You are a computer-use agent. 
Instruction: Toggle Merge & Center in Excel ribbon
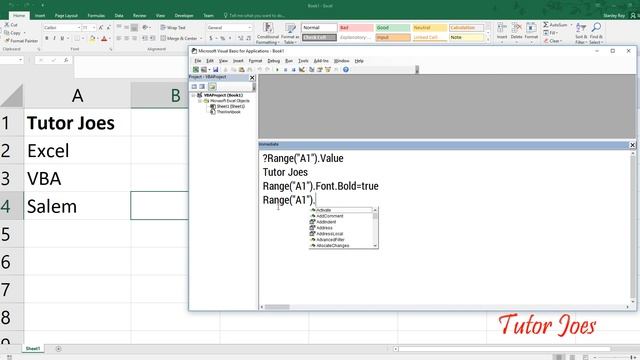[x=179, y=38]
